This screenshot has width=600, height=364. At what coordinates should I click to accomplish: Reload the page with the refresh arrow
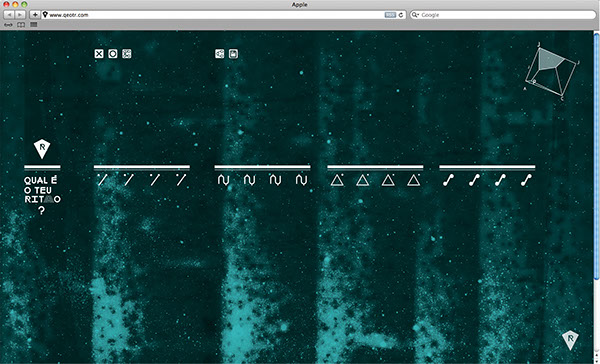[x=401, y=15]
